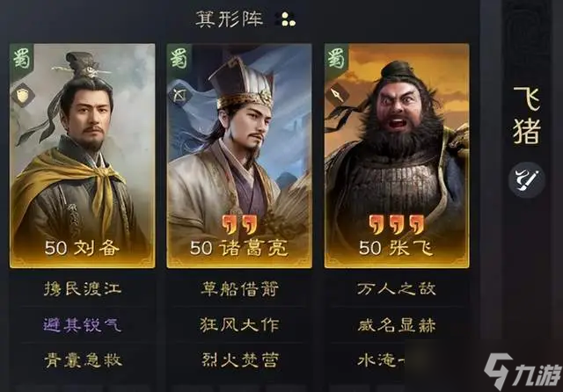This screenshot has width=563, height=392.
Task: Select the 草船借箭 skill
Action: click(239, 288)
